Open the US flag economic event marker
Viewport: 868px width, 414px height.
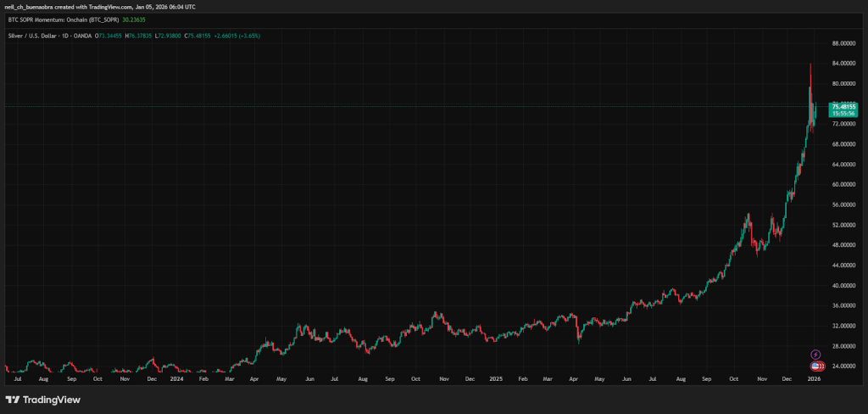(x=817, y=365)
